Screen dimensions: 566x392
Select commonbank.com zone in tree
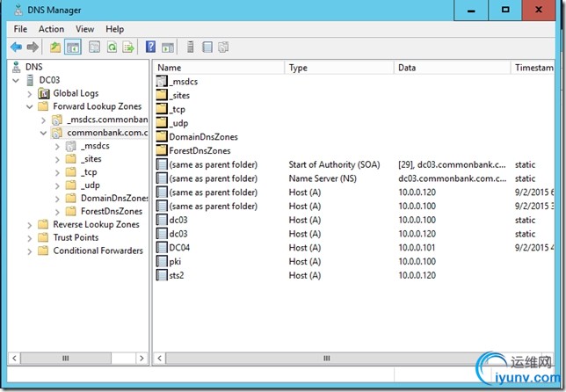tap(107, 133)
